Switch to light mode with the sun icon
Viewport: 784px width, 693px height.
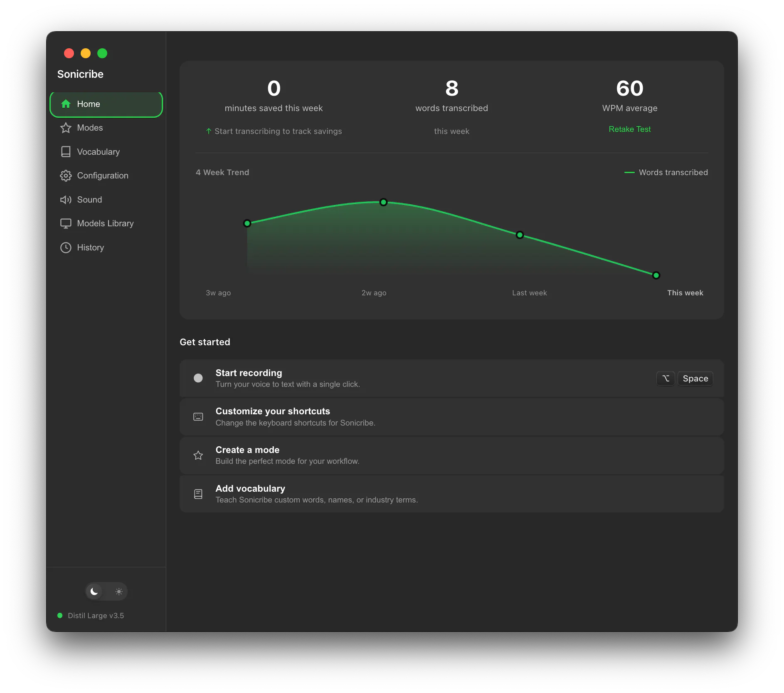tap(119, 592)
